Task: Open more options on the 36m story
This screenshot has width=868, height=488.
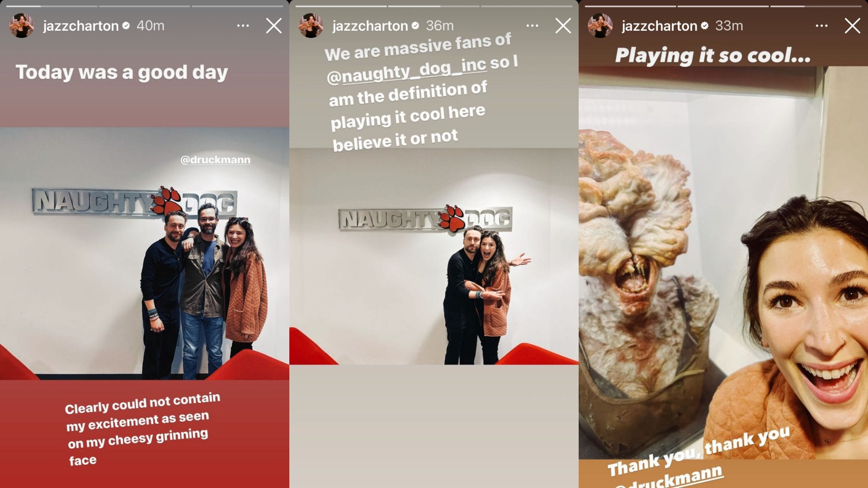Action: point(532,26)
